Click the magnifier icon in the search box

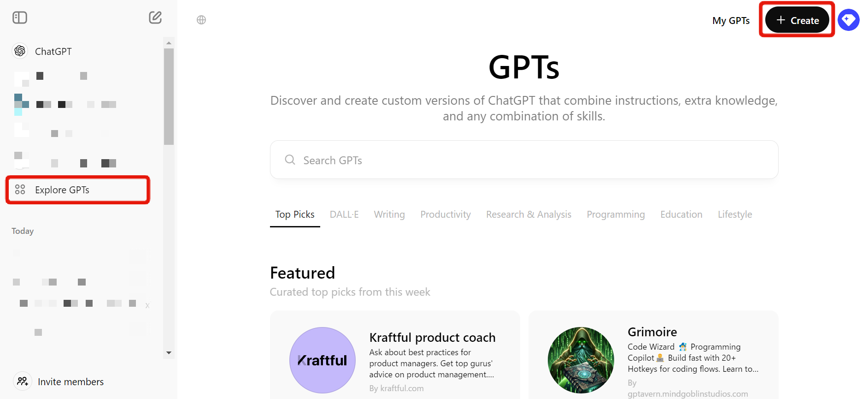pyautogui.click(x=290, y=160)
